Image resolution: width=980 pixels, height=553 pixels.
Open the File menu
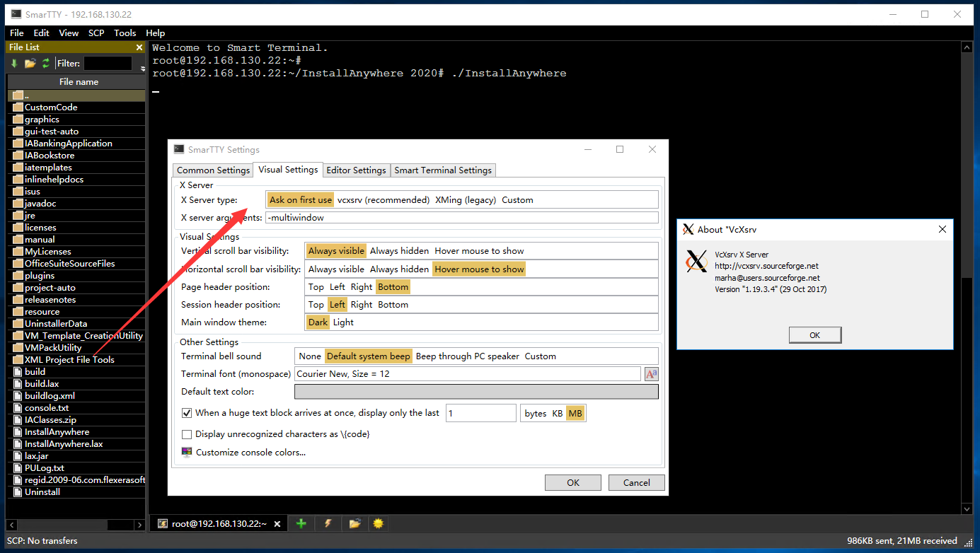click(x=17, y=33)
